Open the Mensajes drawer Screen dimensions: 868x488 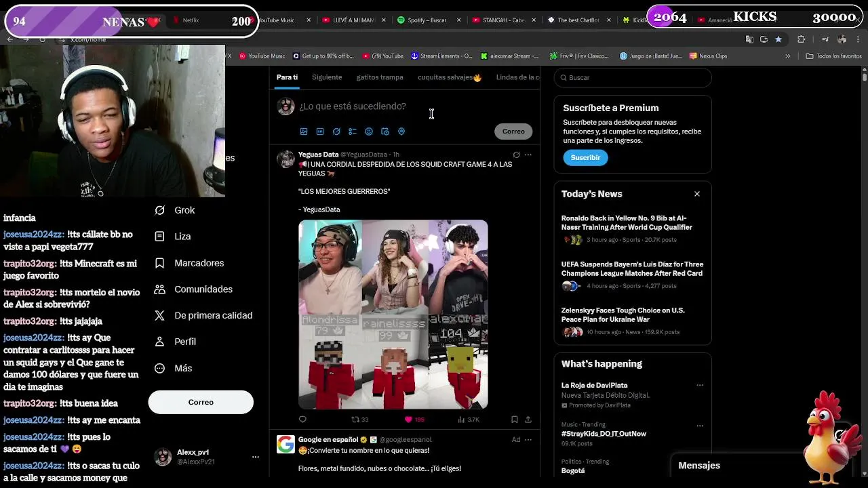[x=699, y=466]
